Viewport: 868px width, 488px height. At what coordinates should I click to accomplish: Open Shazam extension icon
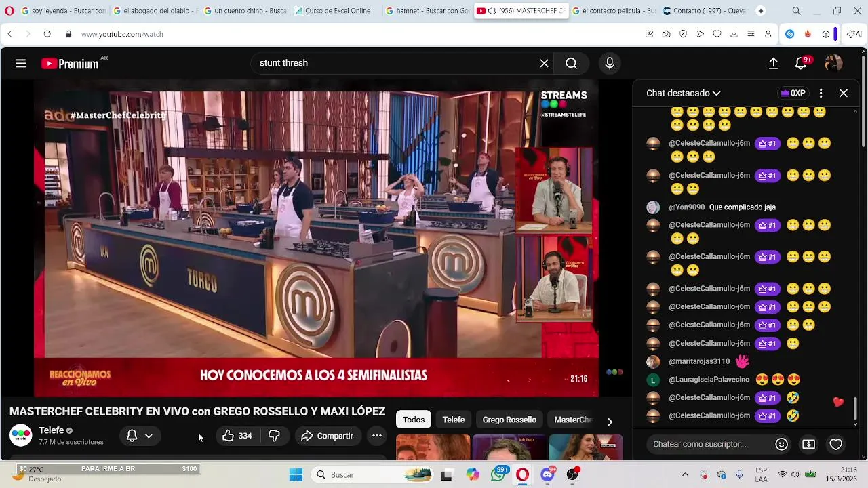coord(789,34)
